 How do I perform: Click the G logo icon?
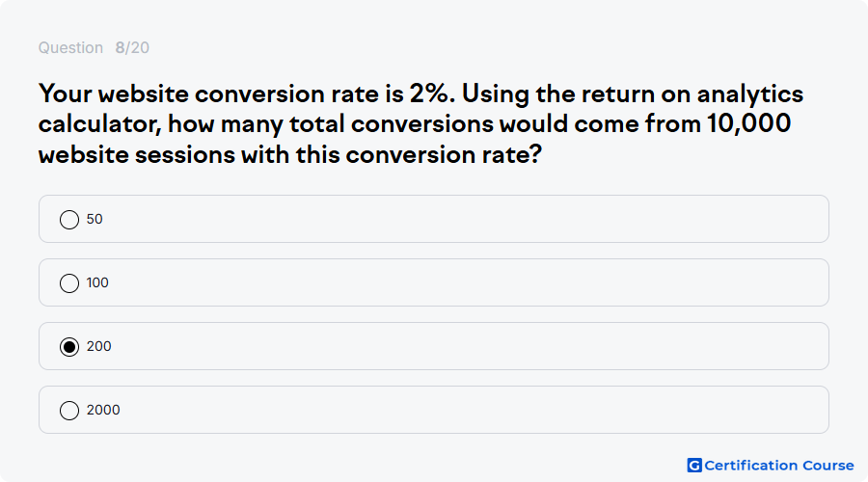(694, 466)
